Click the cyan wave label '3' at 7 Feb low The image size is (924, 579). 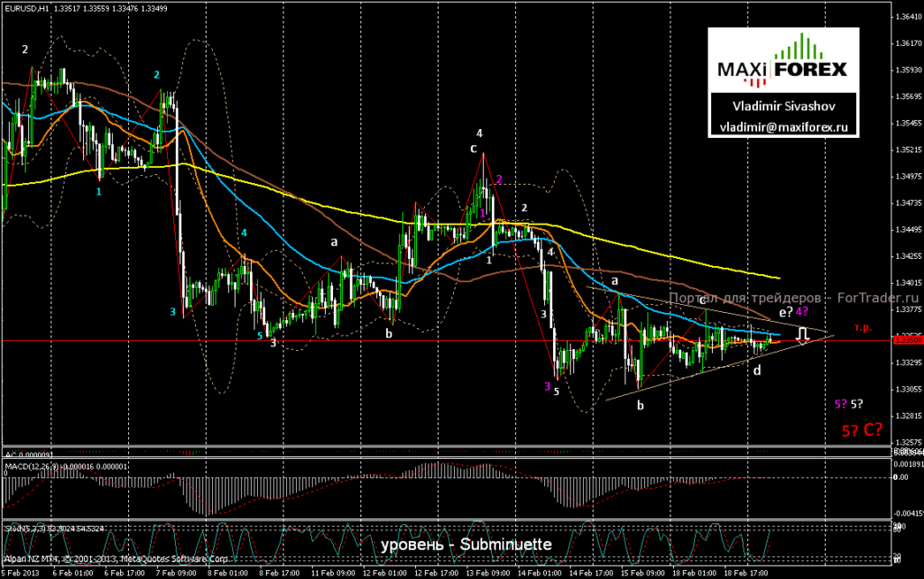(x=172, y=311)
